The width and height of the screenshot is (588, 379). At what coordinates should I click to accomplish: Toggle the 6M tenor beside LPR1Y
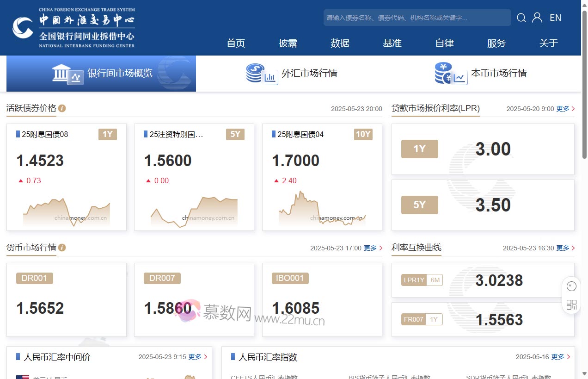(x=434, y=280)
